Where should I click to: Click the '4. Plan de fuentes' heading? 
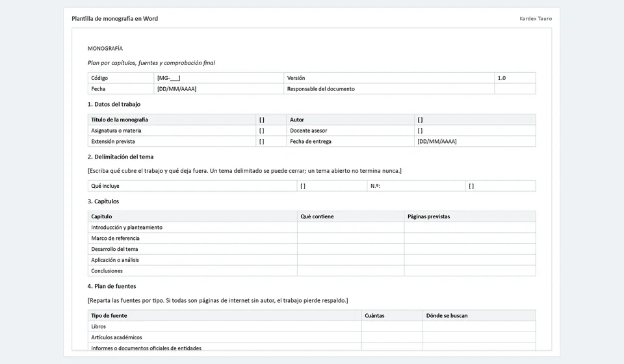point(112,286)
